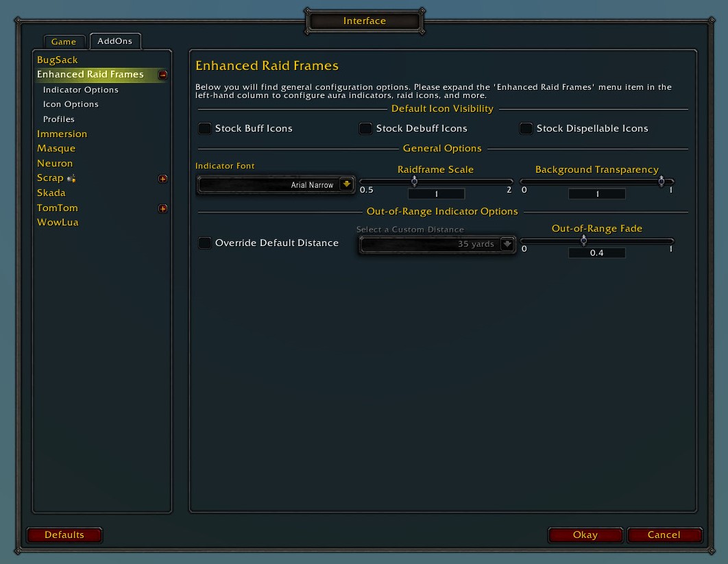Expand the Scrap addon plus icon
Screen dimensions: 728x564
[x=162, y=179]
